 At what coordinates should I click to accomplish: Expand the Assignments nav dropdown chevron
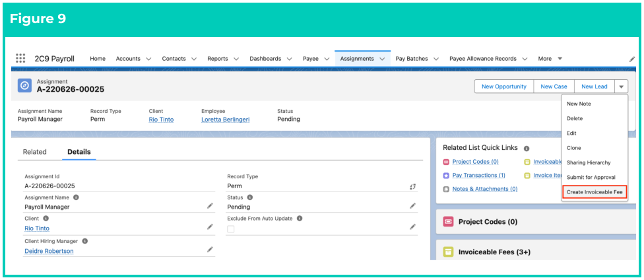pos(382,59)
